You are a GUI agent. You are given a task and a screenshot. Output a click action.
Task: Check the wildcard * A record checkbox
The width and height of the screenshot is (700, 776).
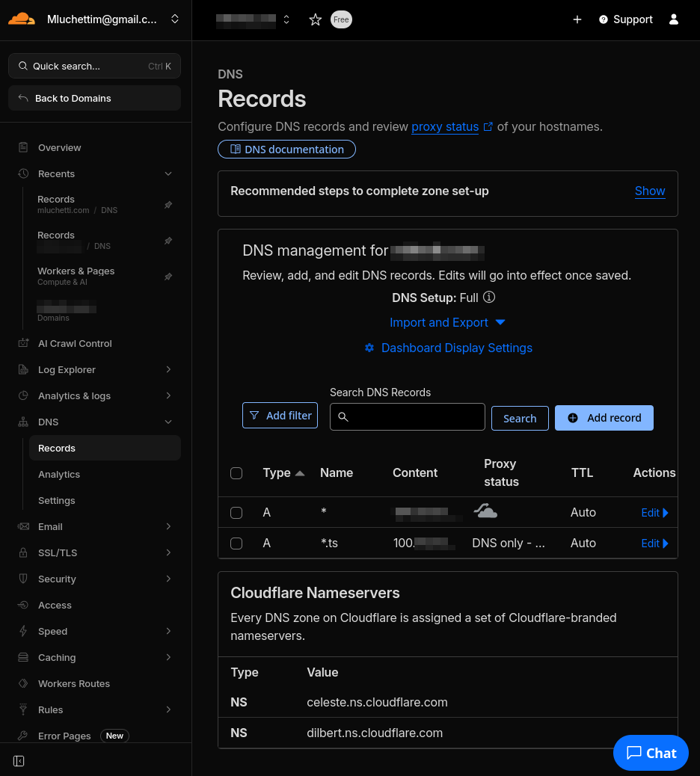coord(236,513)
